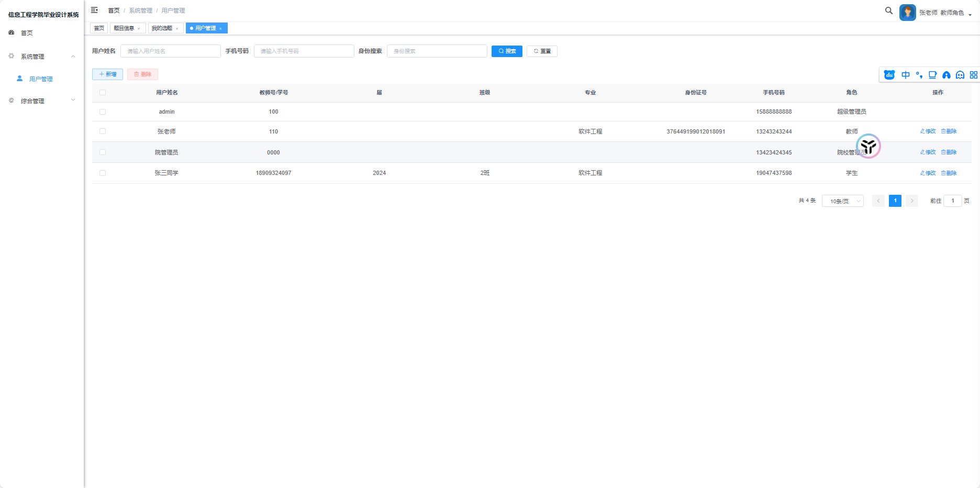Screen dimensions: 980x488
Task: Click the red 删除 batch delete button
Action: tap(142, 74)
